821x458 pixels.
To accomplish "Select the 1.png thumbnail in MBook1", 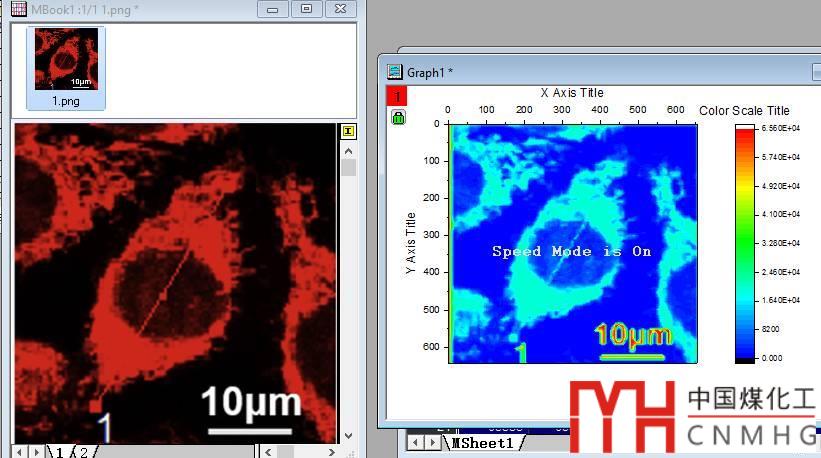I will tap(66, 68).
